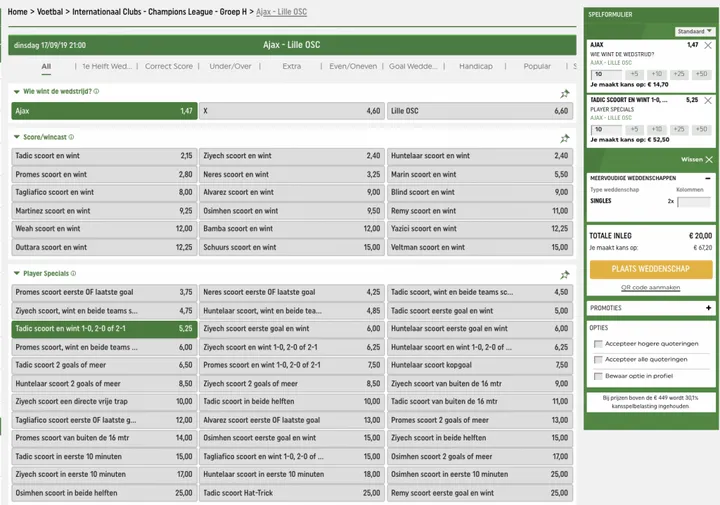
Task: Click the 'QR code aanmaken' link
Action: click(x=650, y=287)
